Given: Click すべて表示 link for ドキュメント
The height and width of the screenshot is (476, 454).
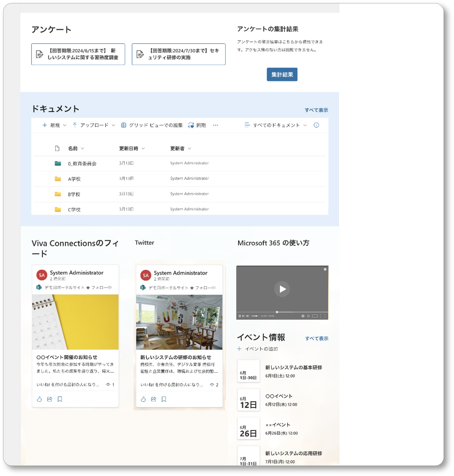Looking at the screenshot, I should click(316, 110).
